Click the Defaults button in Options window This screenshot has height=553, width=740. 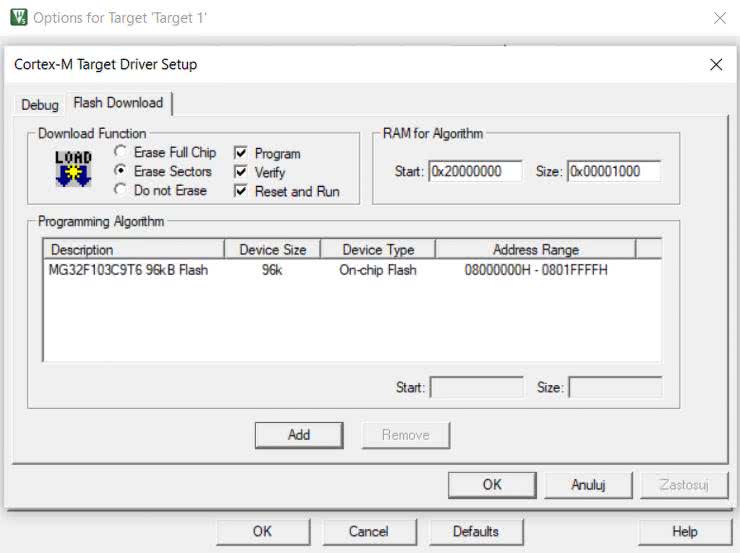tap(475, 531)
